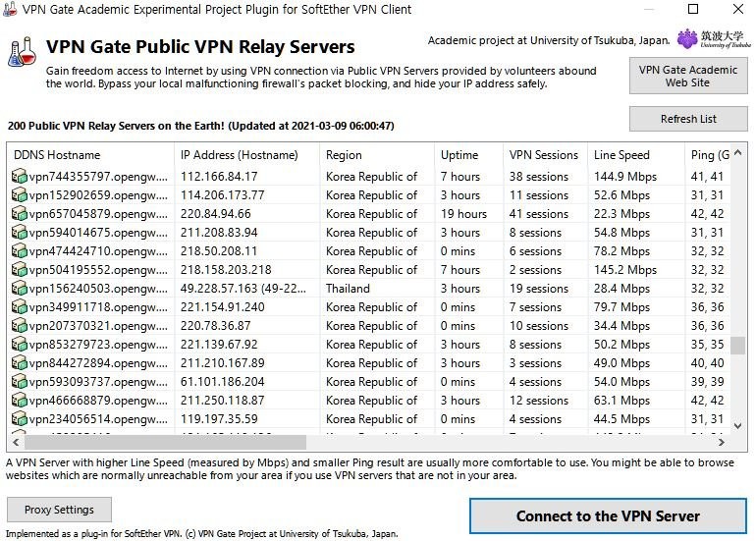
Task: Select the 220.84.94.66 server row
Action: tap(369, 214)
